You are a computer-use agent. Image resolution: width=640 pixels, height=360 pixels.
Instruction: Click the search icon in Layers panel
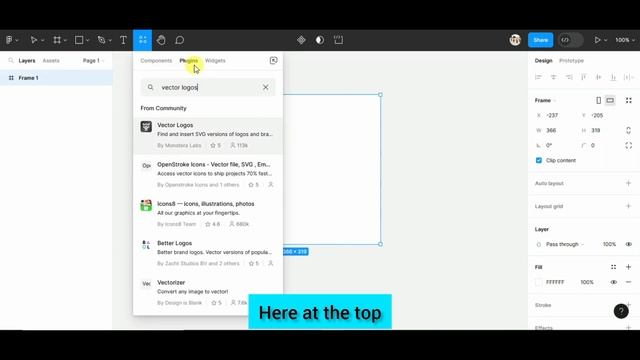(x=11, y=60)
